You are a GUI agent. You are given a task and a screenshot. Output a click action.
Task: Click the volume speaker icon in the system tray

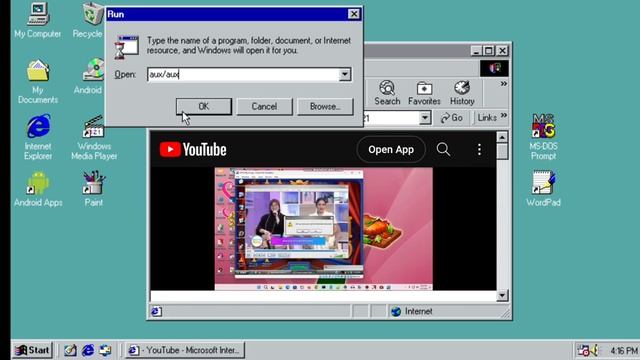click(594, 350)
